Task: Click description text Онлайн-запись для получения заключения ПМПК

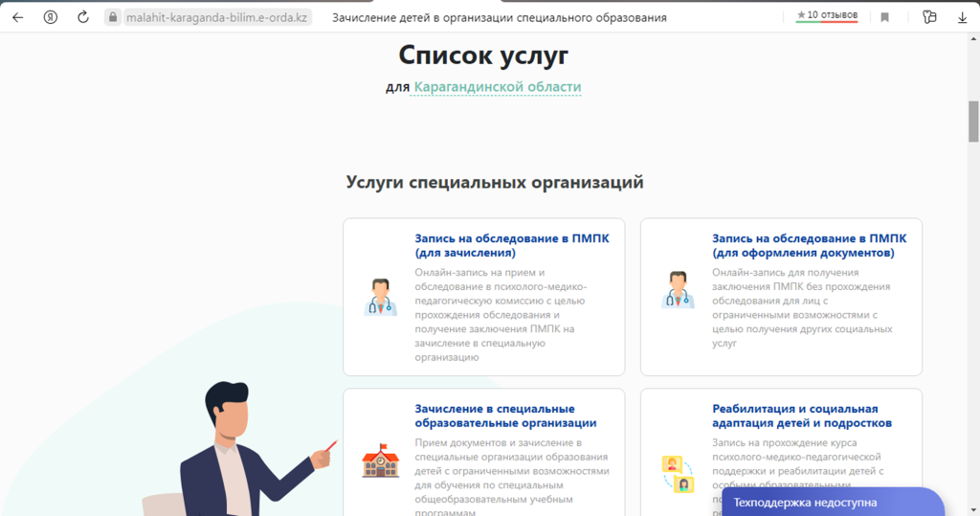Action: point(802,307)
